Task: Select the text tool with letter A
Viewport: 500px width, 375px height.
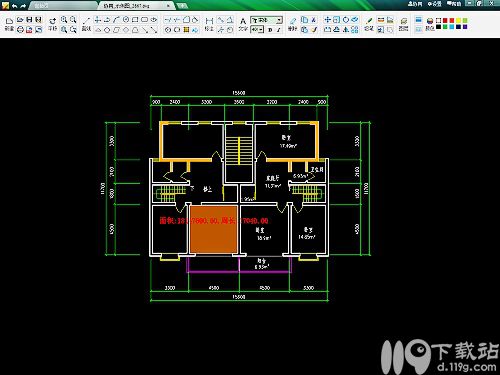Action: pyautogui.click(x=243, y=21)
